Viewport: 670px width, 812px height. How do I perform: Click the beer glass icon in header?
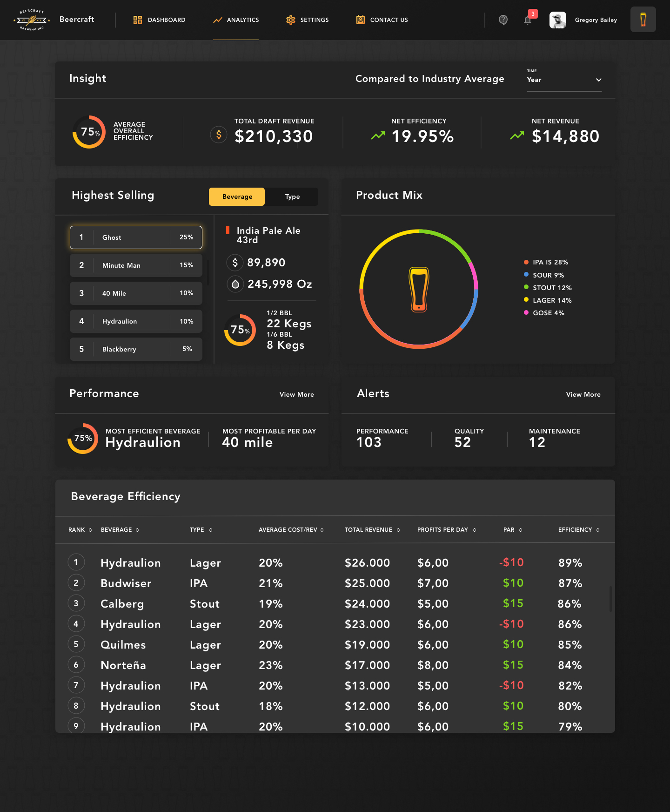[x=643, y=20]
